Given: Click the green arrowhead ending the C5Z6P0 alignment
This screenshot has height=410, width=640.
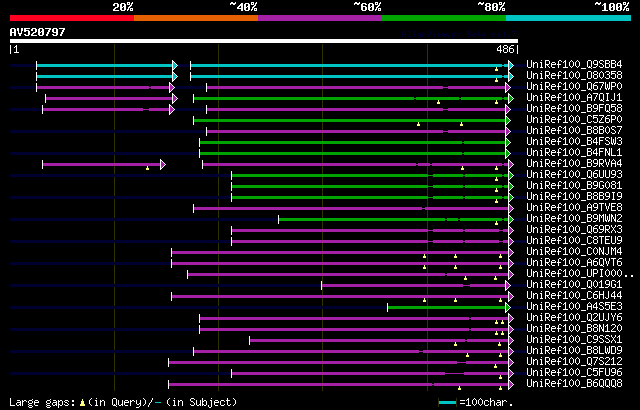Looking at the screenshot, I should (x=508, y=120).
